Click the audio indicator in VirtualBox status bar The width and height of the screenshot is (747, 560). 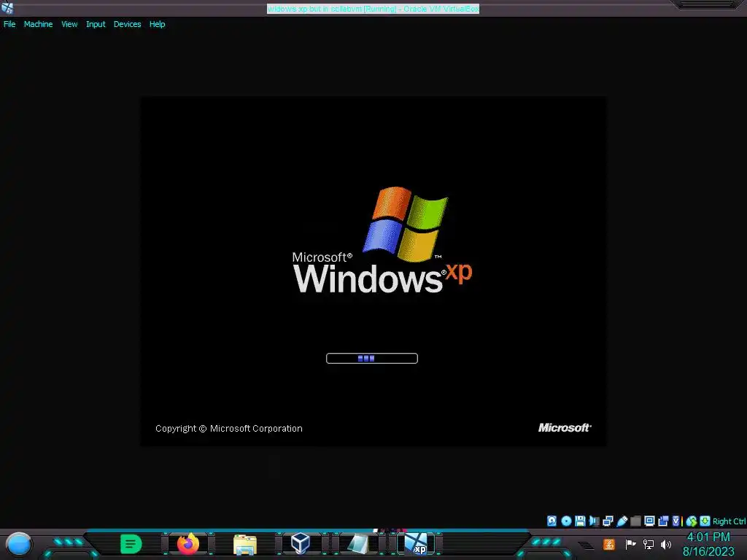coord(594,521)
